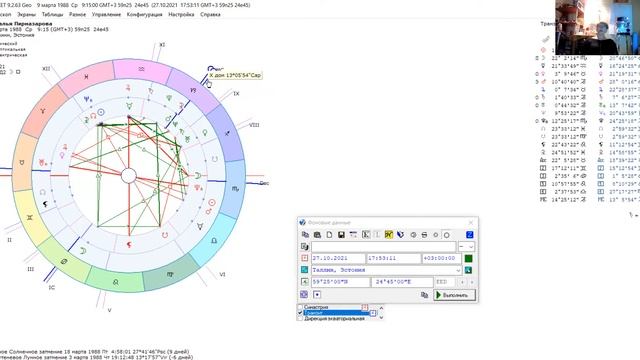Click the timezone offset field +03:00:00
The height and width of the screenshot is (360, 640).
point(442,258)
